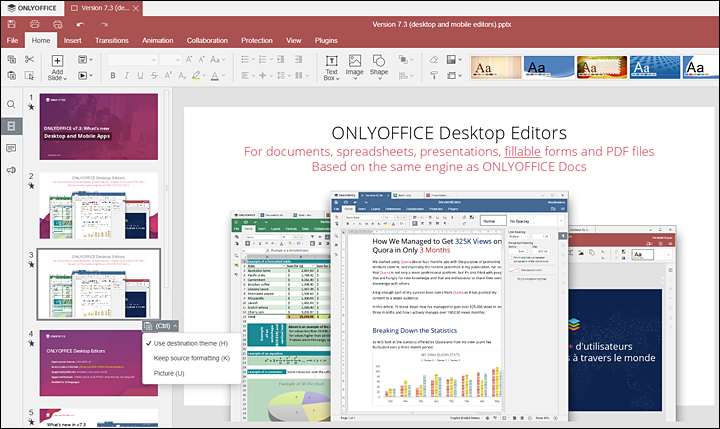
Task: Choose Use destination theme (H)
Action: pos(191,344)
